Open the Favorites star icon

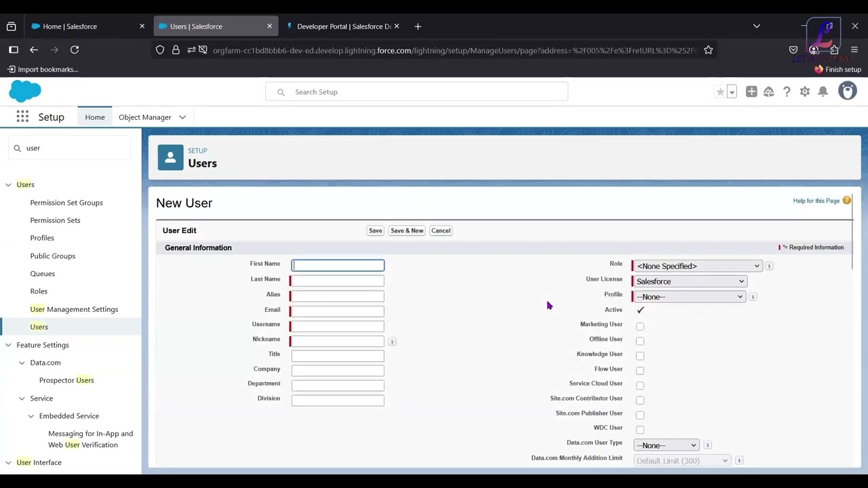[720, 91]
